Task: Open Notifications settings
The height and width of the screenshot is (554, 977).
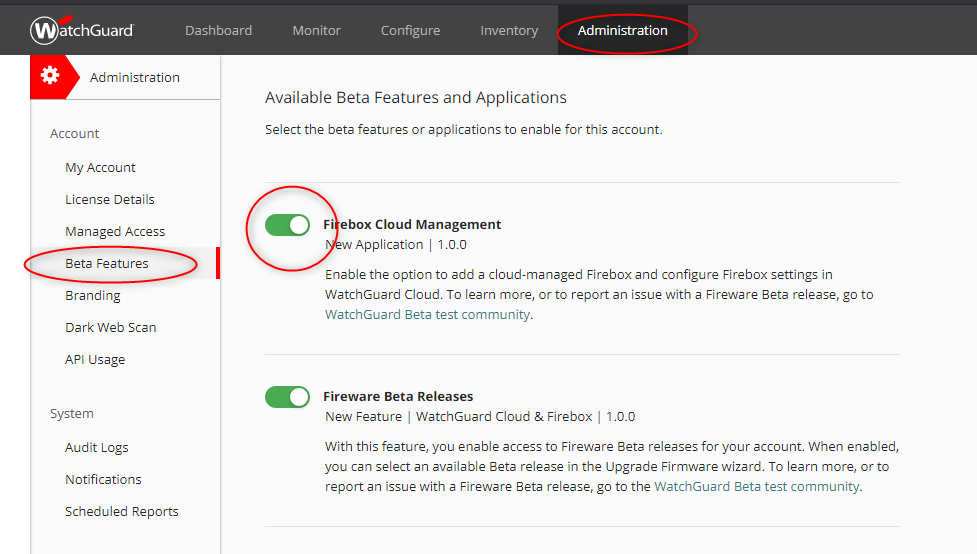Action: tap(103, 479)
